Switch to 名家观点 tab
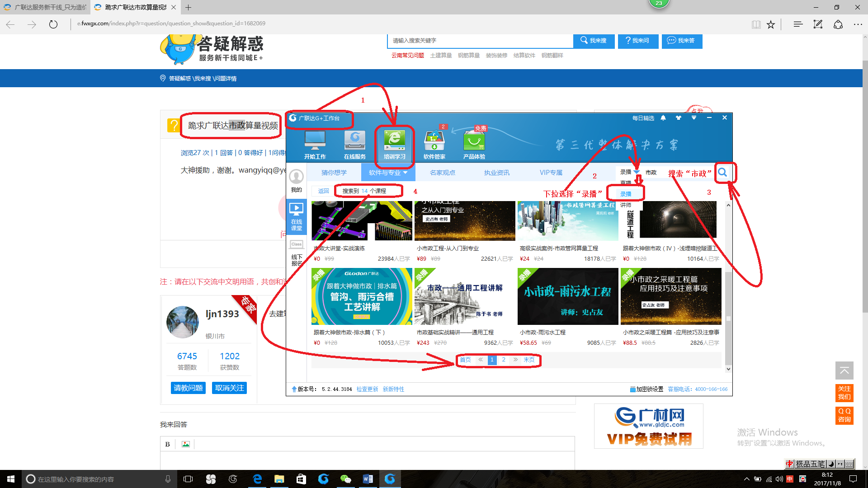Viewport: 868px width, 488px height. 443,173
